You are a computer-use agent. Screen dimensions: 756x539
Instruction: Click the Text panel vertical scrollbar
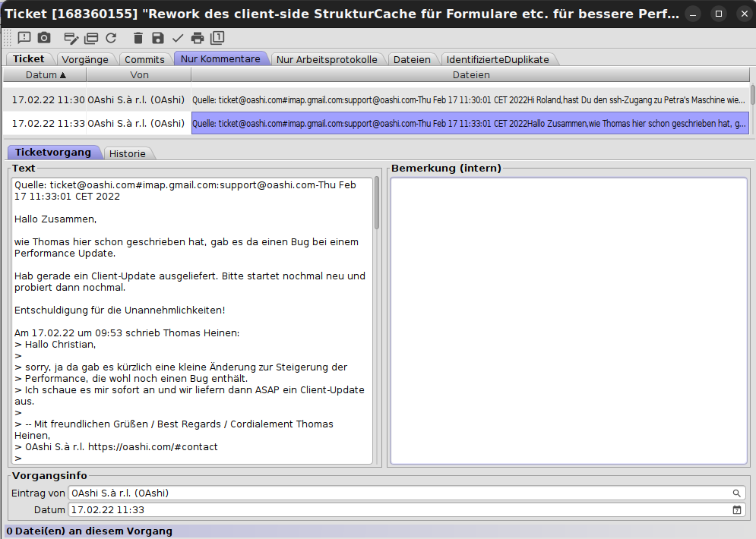coord(376,319)
